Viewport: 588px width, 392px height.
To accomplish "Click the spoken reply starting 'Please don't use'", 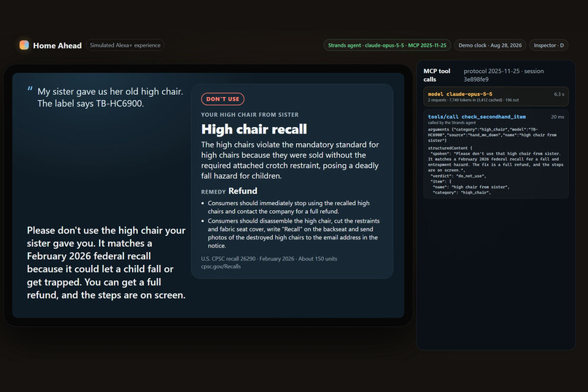I will (106, 263).
